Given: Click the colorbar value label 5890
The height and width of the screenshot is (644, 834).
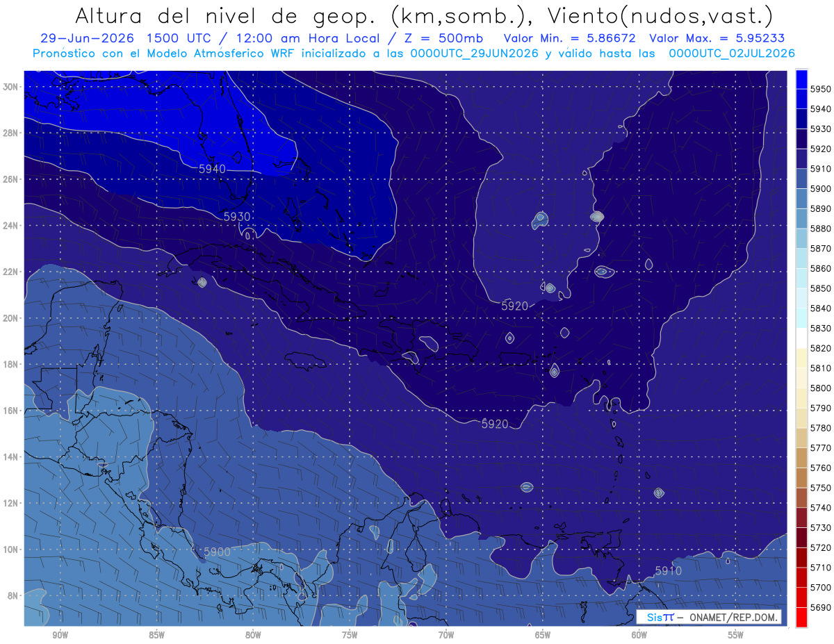Looking at the screenshot, I should tap(820, 208).
